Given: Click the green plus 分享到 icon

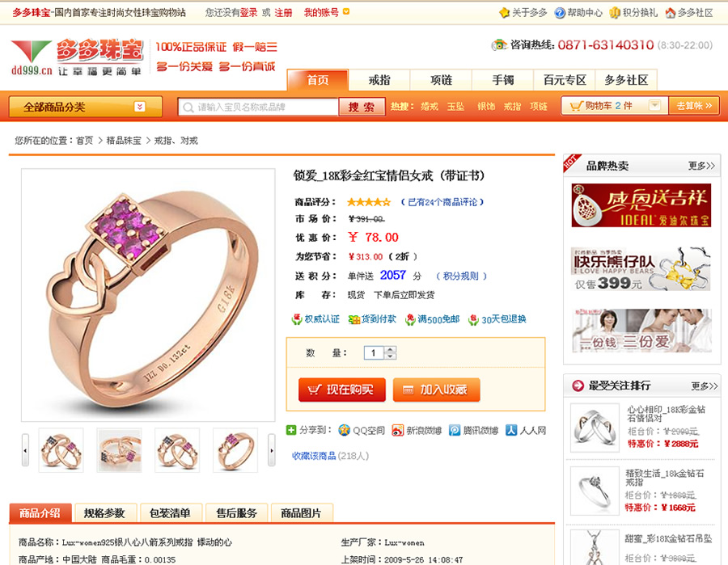Looking at the screenshot, I should coord(291,430).
